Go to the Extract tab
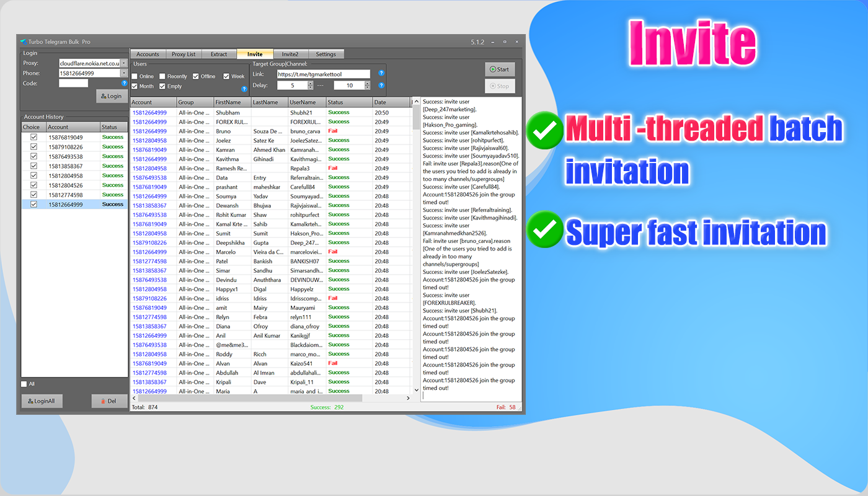This screenshot has height=496, width=868. [x=219, y=54]
